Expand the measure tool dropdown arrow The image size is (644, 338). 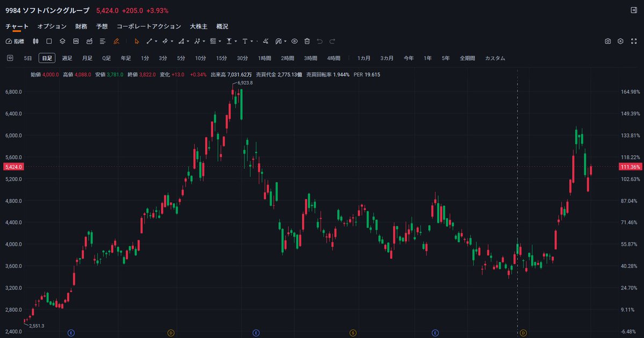[236, 41]
